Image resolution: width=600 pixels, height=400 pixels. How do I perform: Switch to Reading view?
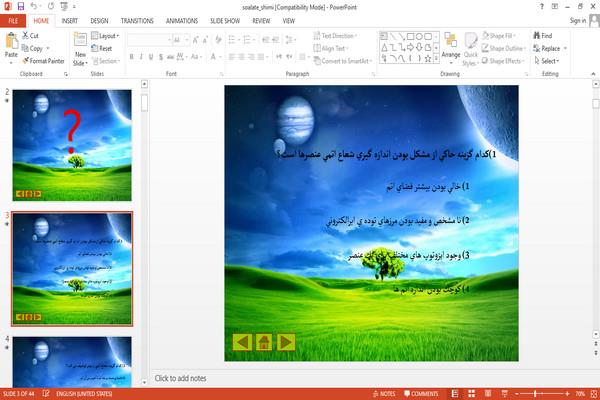(488, 393)
